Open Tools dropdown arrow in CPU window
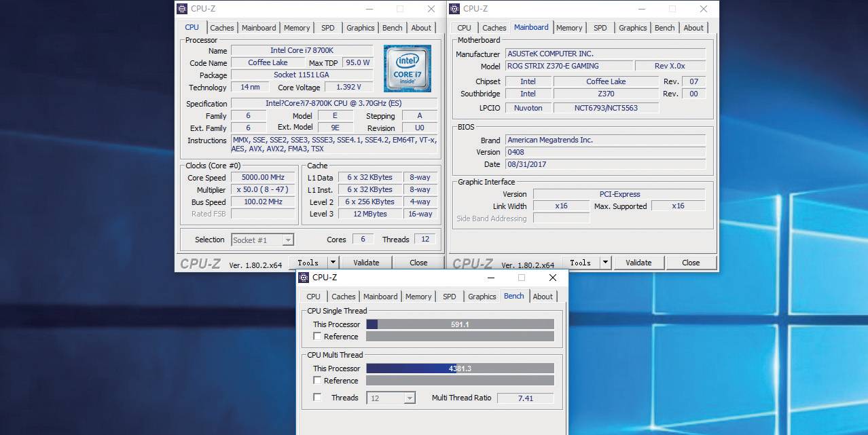 point(333,263)
